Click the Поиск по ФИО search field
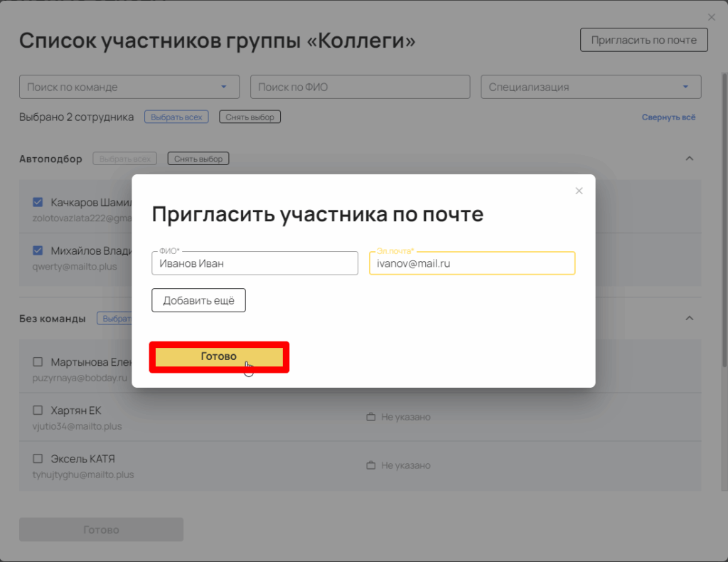Image resolution: width=728 pixels, height=562 pixels. 360,87
